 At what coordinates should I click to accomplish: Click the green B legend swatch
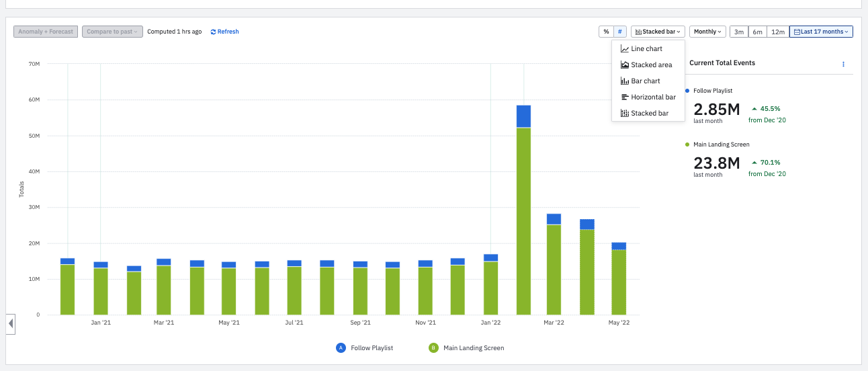tap(433, 347)
